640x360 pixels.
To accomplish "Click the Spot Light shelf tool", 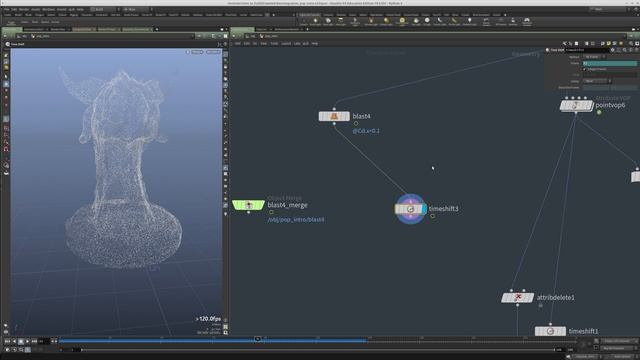I will pyautogui.click(x=328, y=21).
